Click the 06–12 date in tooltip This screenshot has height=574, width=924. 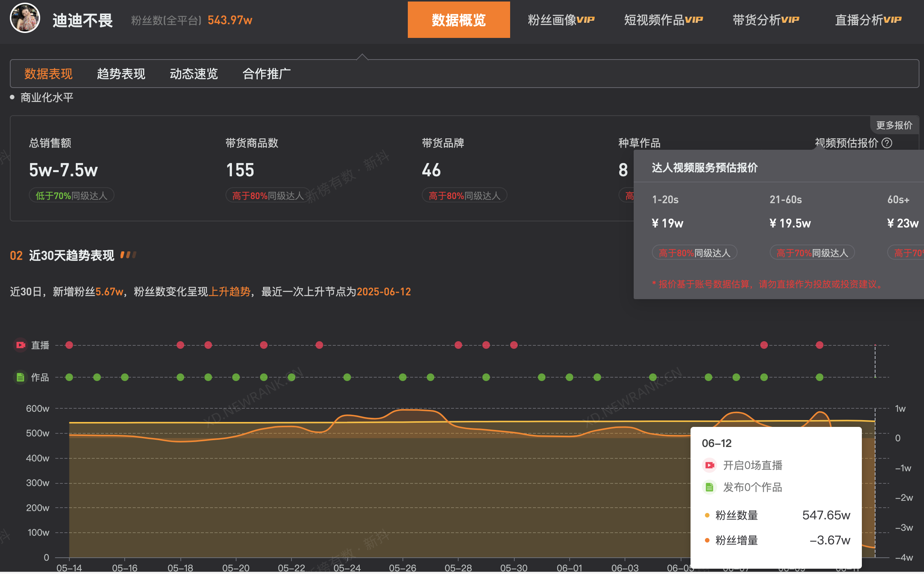point(716,444)
